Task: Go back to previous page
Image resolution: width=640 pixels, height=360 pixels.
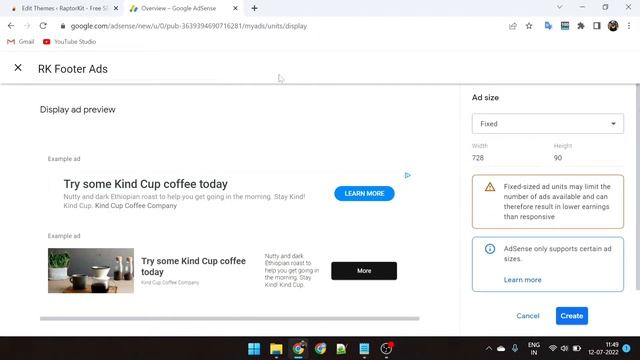Action: (x=11, y=26)
